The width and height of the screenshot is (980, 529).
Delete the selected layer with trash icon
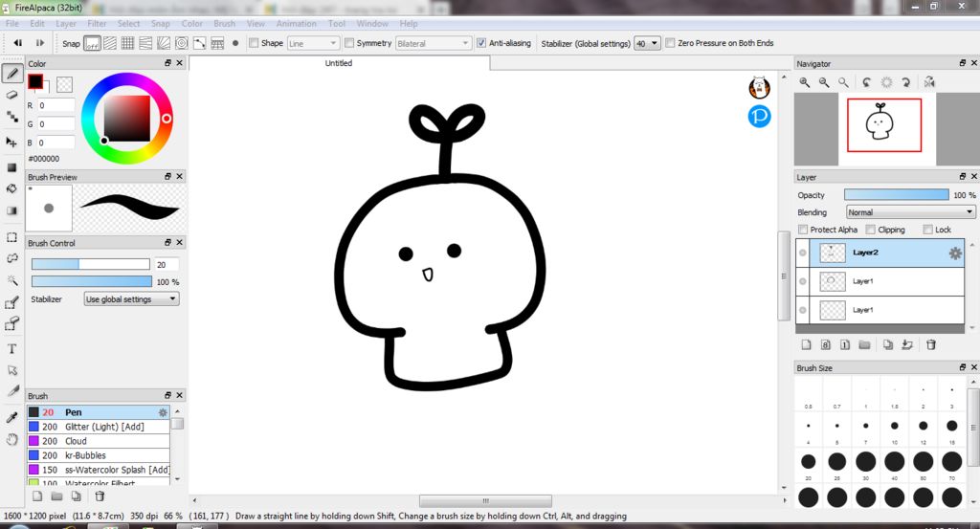pyautogui.click(x=930, y=344)
